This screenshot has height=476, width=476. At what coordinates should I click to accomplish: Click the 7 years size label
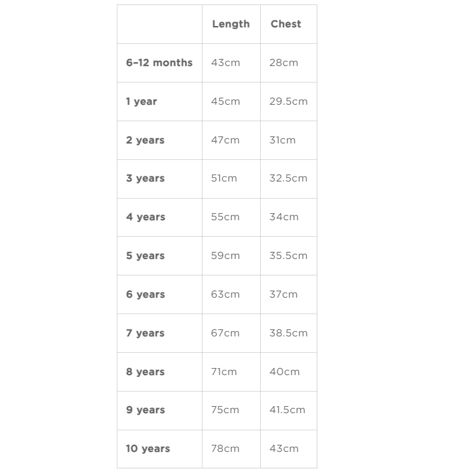click(145, 333)
